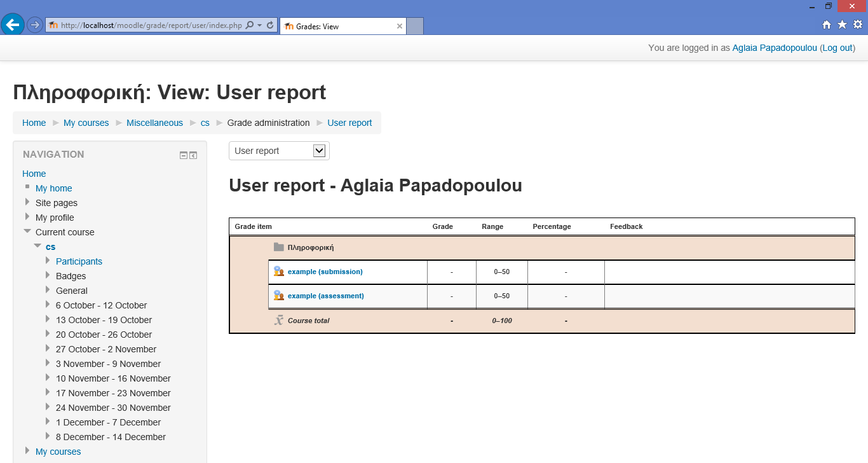Click the workshop icon for example (submission)
Image resolution: width=868 pixels, height=463 pixels.
278,271
